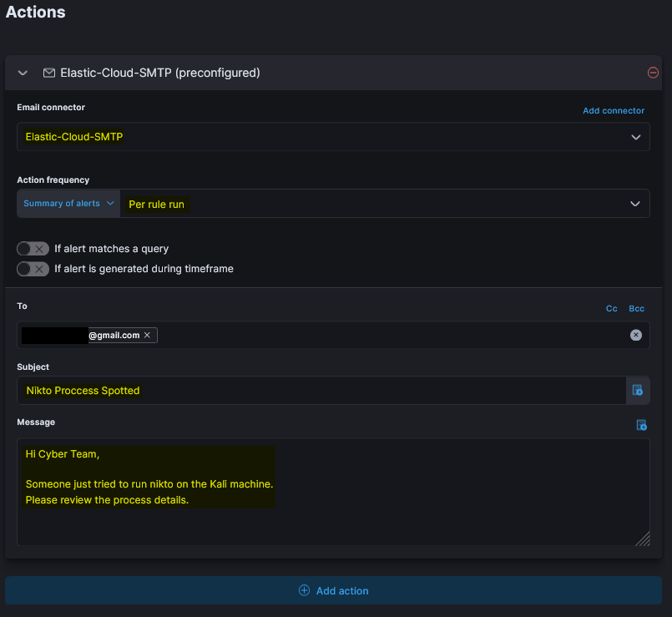The image size is (672, 617).
Task: Toggle 'If alert is generated during timeframe'
Action: [33, 269]
